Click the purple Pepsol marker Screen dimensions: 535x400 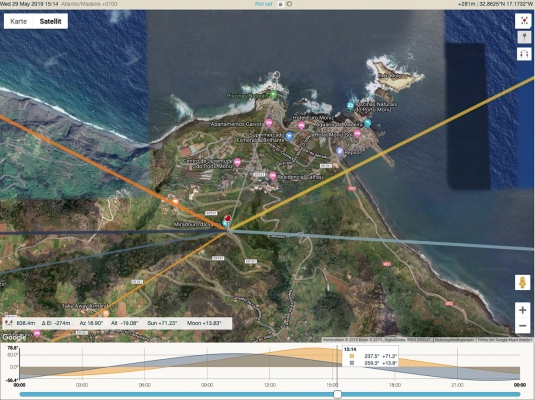coord(339,151)
